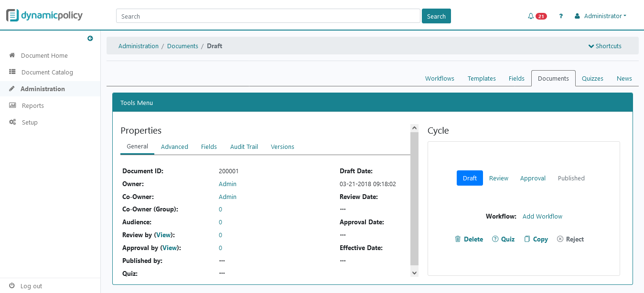Select the Draft cycle stage
The height and width of the screenshot is (293, 644).
pos(470,178)
